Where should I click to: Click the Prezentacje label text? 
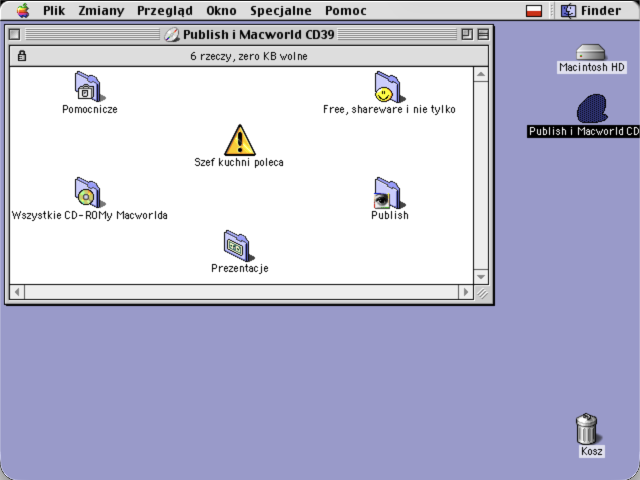click(240, 269)
